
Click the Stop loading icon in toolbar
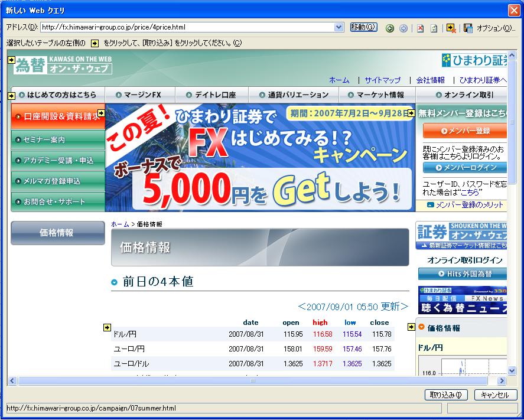(421, 28)
